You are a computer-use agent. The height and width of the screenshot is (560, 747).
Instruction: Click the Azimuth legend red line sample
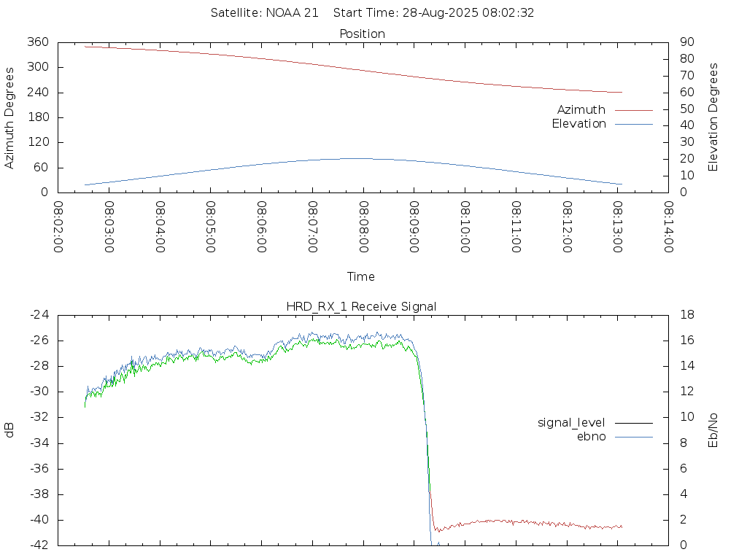[x=634, y=110]
